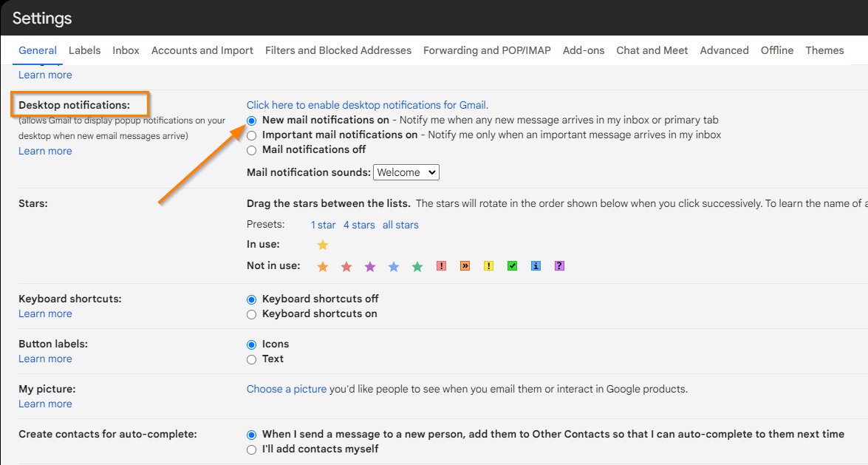This screenshot has width=868, height=465.
Task: Select the blue star superstar icon
Action: click(393, 266)
